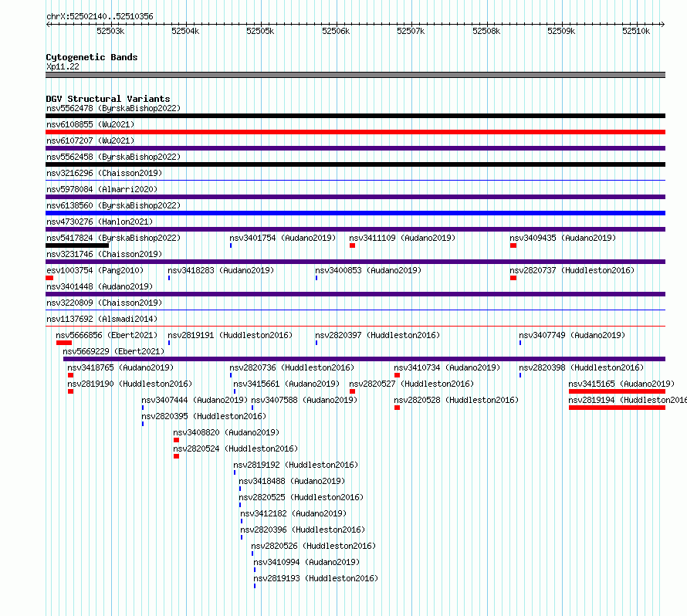The image size is (687, 616).
Task: Select nsv3418283 (Audano2019) label
Action: point(221,270)
